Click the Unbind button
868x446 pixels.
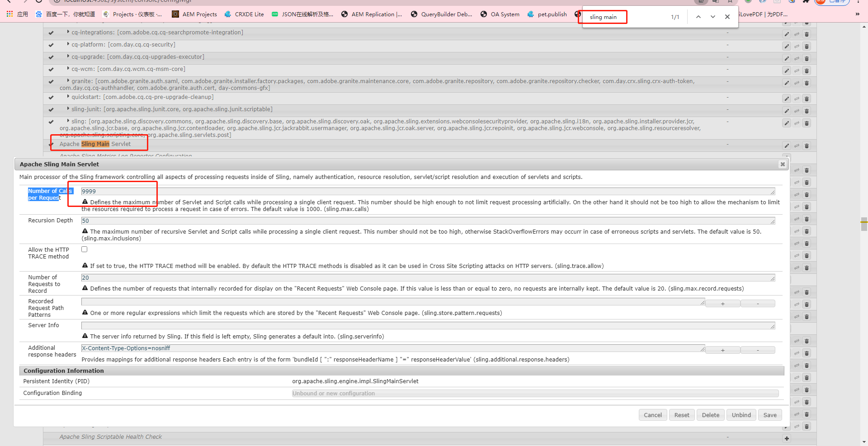[741, 415]
